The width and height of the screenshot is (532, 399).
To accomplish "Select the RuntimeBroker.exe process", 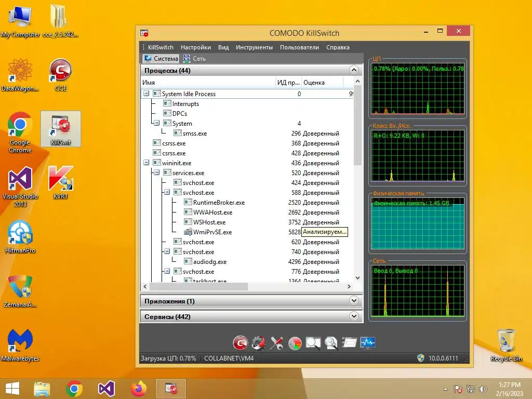I will [x=247, y=203].
